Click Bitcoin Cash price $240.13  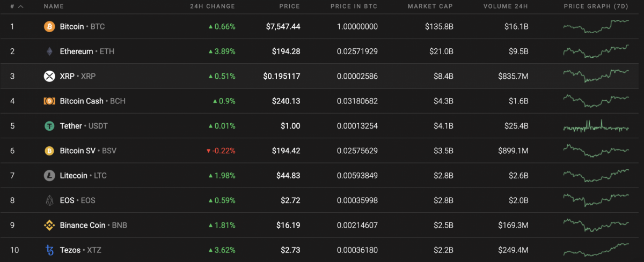click(286, 101)
